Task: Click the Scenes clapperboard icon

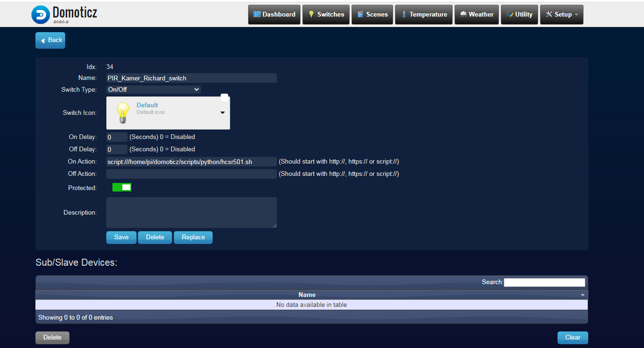Action: click(361, 15)
